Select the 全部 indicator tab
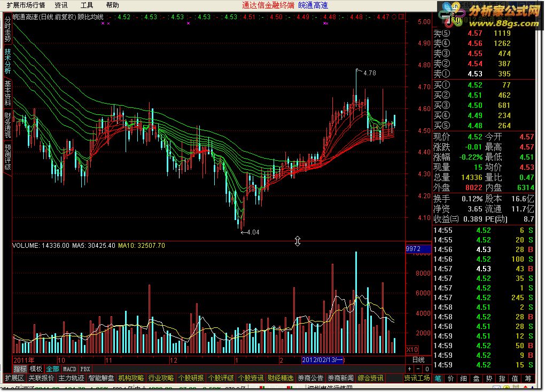Viewport: 545px width, 392px height. point(52,369)
